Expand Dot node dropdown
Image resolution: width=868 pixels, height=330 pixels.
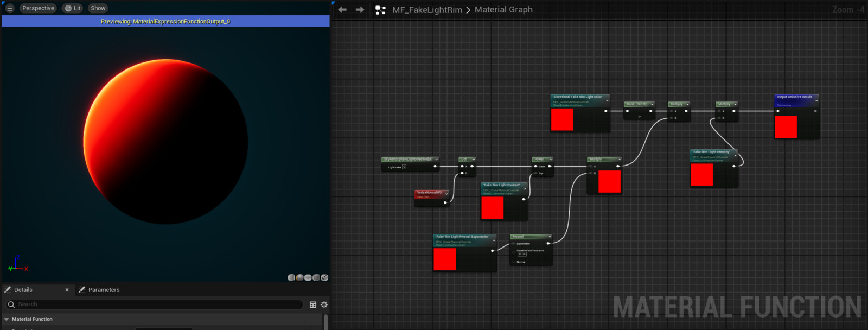(474, 160)
